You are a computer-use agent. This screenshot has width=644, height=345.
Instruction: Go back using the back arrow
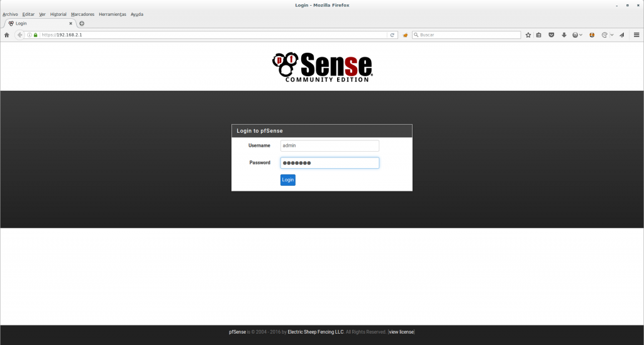19,35
